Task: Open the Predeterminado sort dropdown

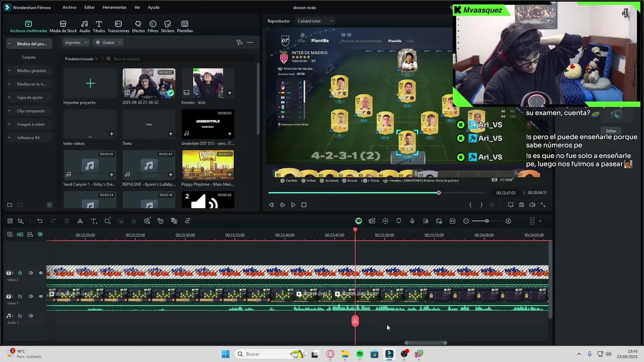Action: pos(82,59)
